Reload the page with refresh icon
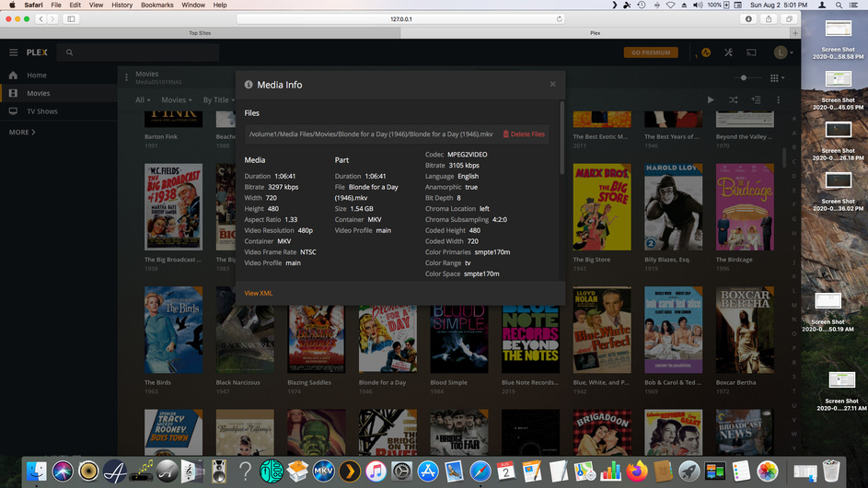The image size is (868, 488). click(559, 18)
